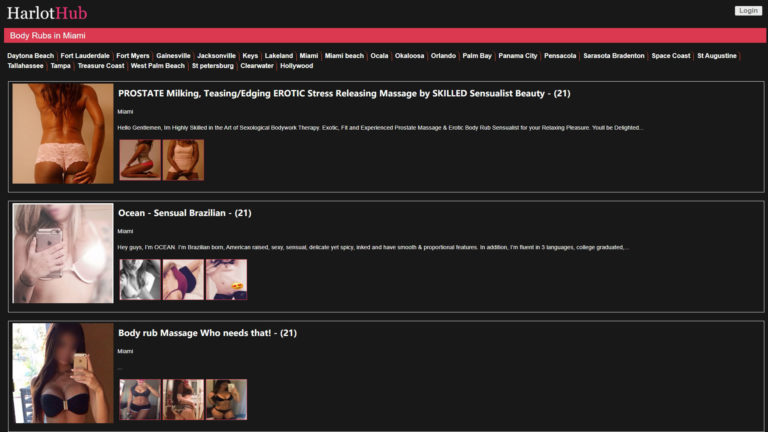
Task: Open the Clearwater city link
Action: click(257, 66)
